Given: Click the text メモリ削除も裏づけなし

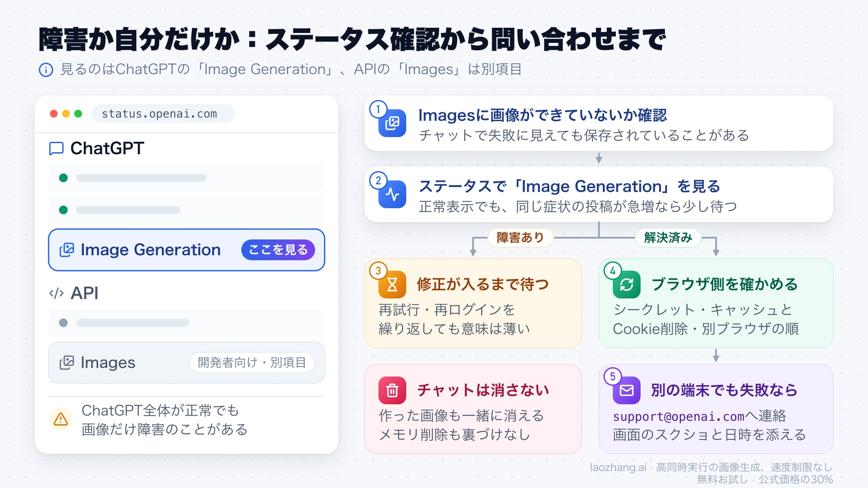Looking at the screenshot, I should point(454,435).
